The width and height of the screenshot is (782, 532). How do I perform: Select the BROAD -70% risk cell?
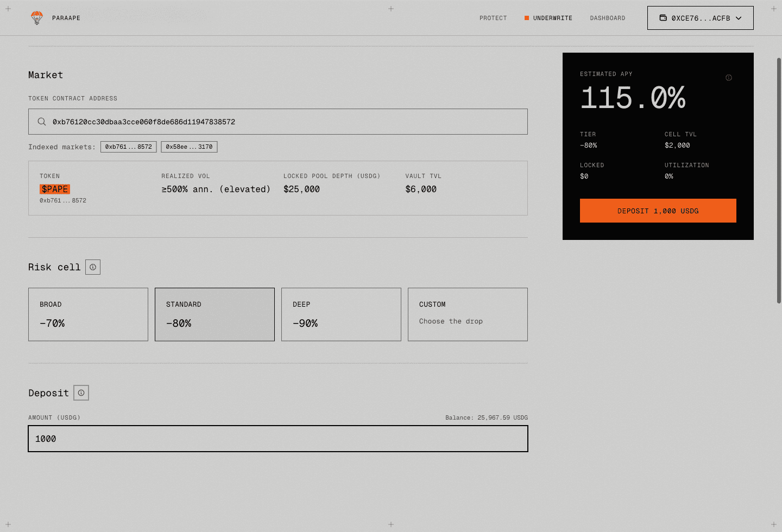click(x=88, y=314)
